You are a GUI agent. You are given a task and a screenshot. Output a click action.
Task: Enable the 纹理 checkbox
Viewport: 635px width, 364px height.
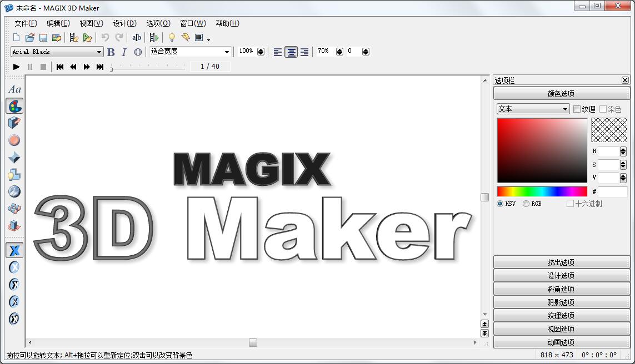coord(577,109)
